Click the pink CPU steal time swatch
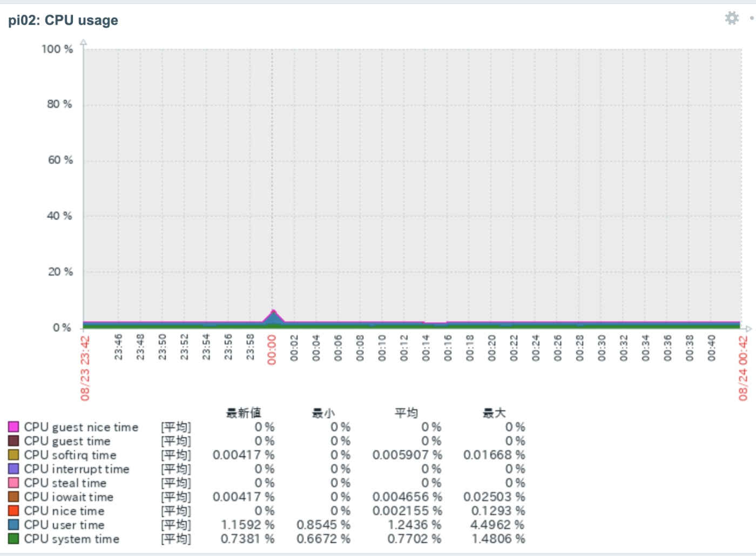This screenshot has height=556, width=756. pyautogui.click(x=13, y=483)
